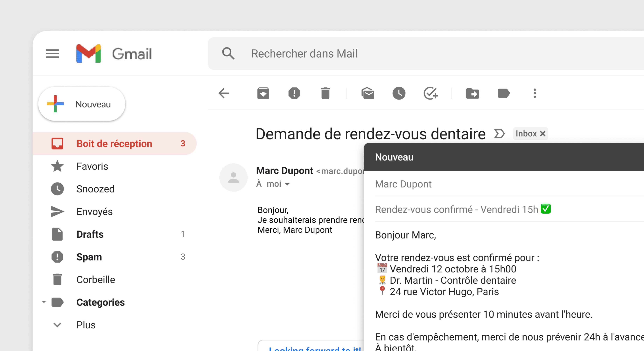
Task: Delete this email with trash icon
Action: 325,93
